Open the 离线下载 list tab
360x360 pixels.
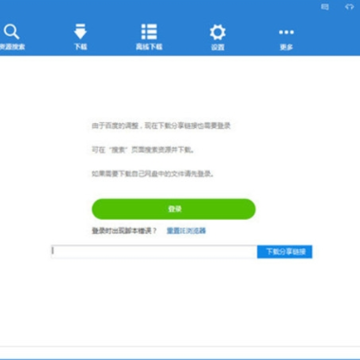(149, 37)
